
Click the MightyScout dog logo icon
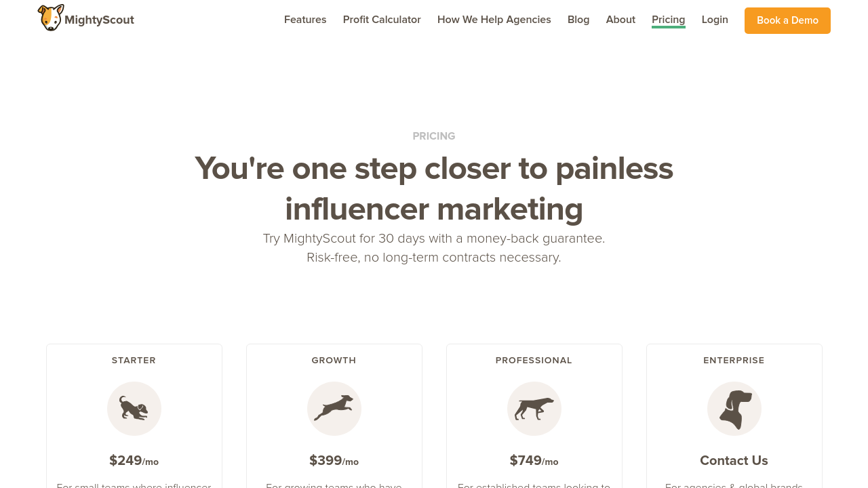tap(51, 18)
